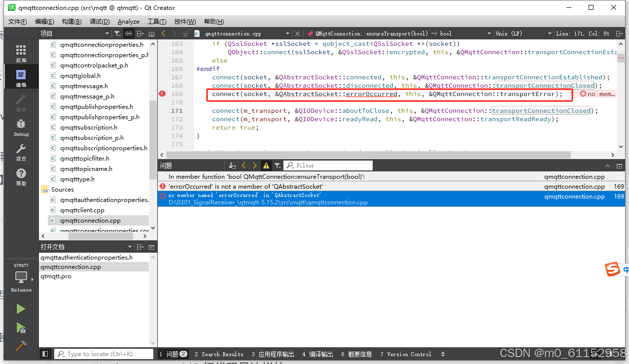Run the project with the green play button

[21, 309]
